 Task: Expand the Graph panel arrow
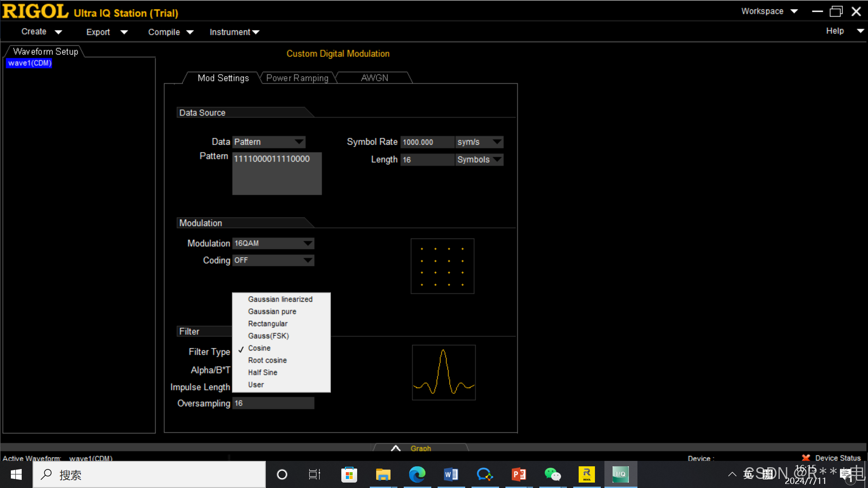(396, 448)
